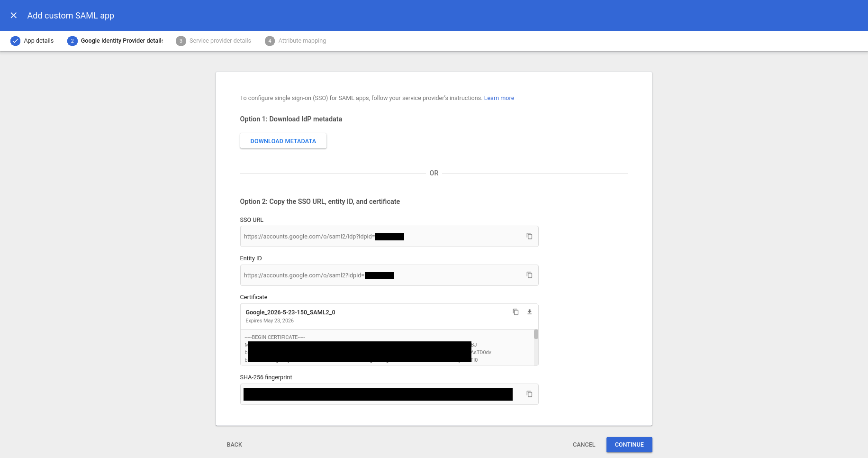Click the DOWNLOAD METADATA button
The image size is (868, 458).
(283, 141)
